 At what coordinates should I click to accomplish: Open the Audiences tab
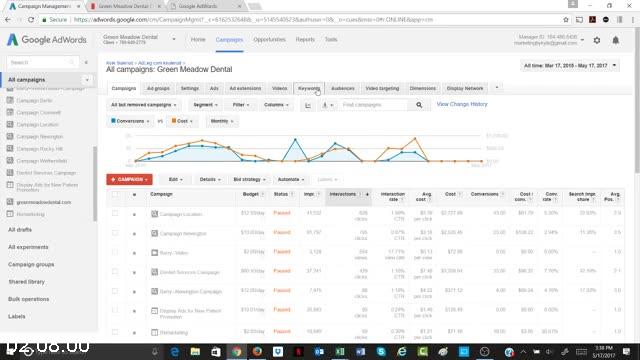(x=343, y=88)
